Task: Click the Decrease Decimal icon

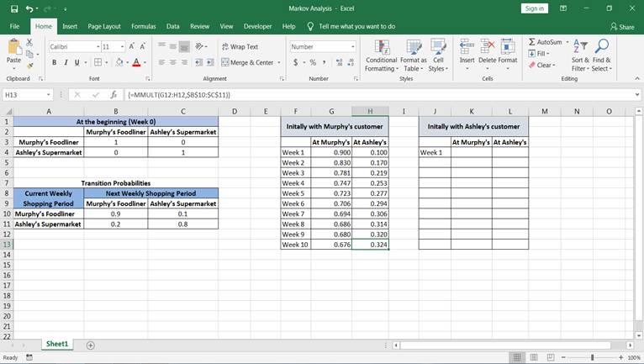Action: pos(351,62)
